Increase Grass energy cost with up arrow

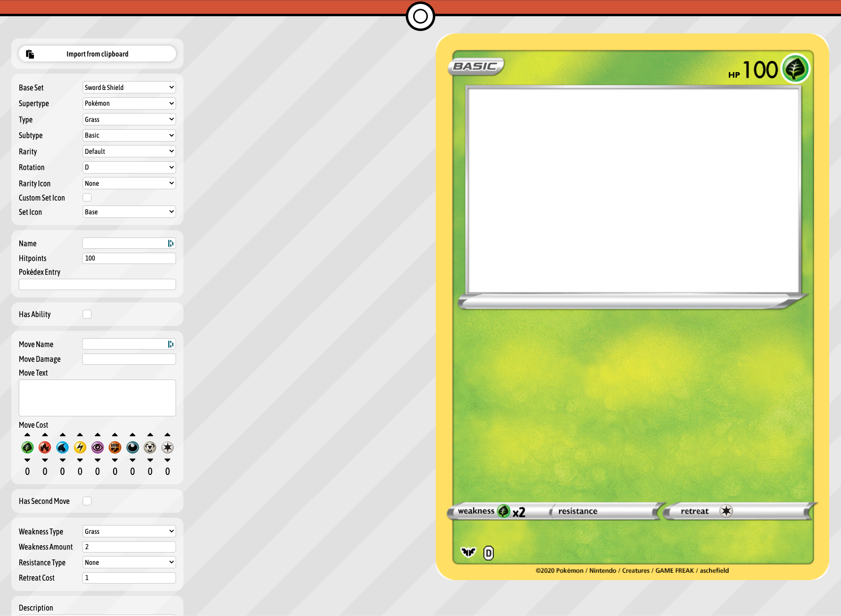coord(28,435)
